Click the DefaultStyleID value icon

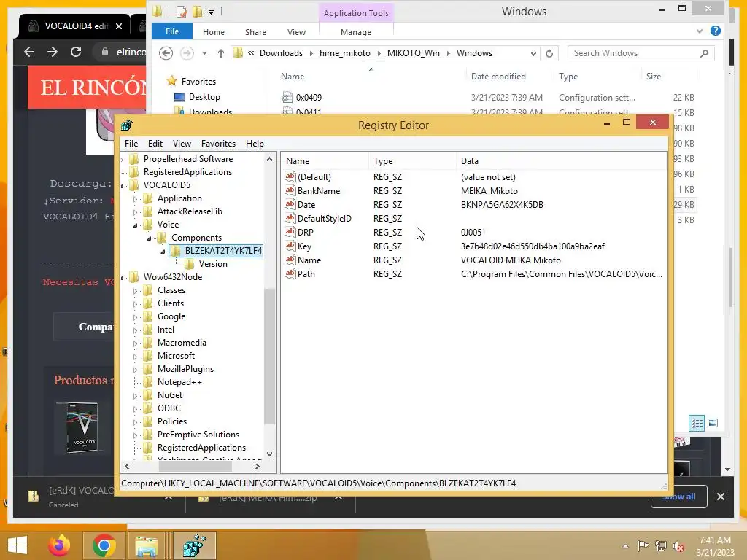(x=290, y=217)
